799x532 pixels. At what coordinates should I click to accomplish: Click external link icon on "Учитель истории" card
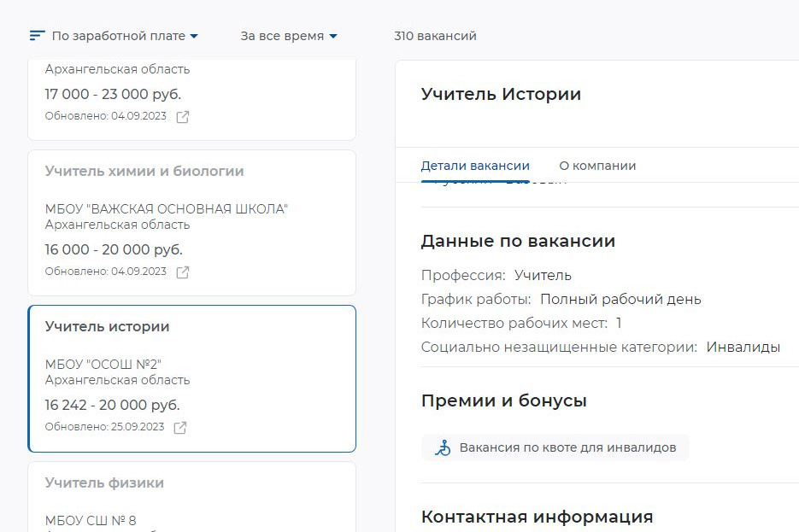tap(180, 428)
